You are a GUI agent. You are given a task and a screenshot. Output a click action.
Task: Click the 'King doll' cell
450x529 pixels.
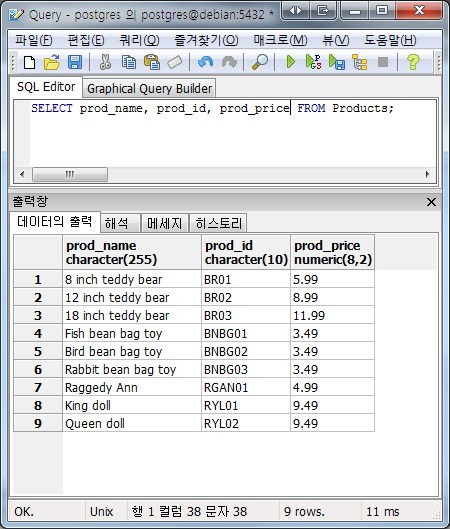click(x=132, y=406)
